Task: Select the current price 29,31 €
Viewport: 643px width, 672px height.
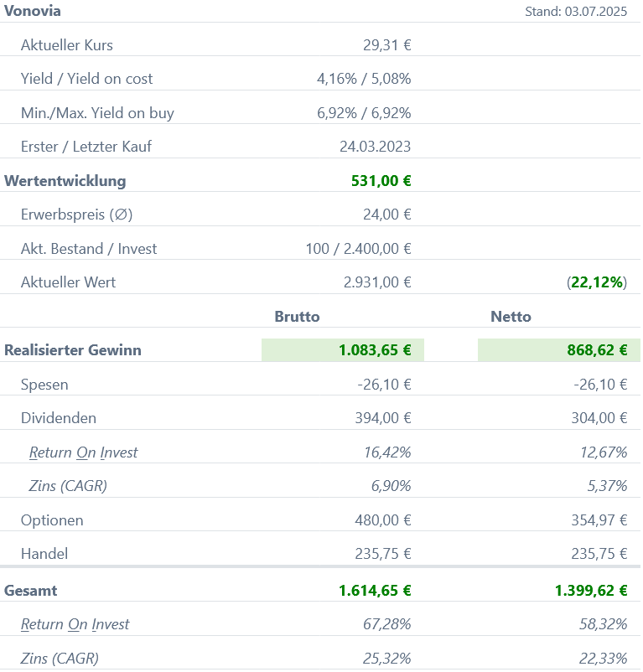Action: (x=387, y=45)
